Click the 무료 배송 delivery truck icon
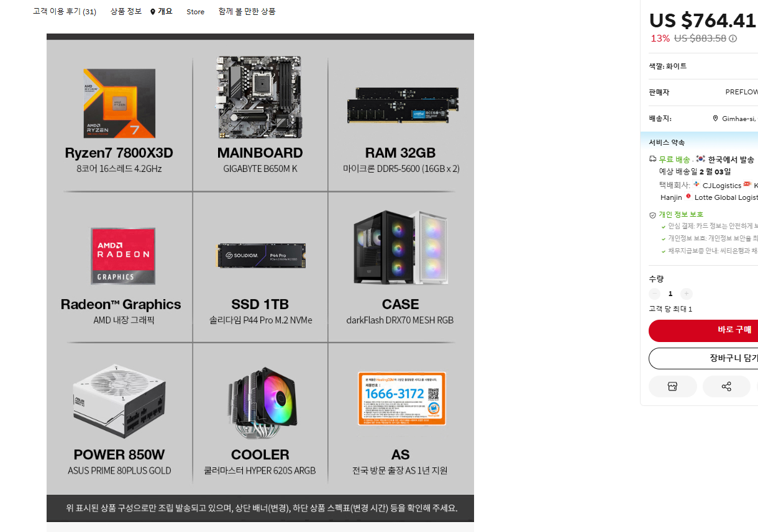Screen dimensions: 758x532 tap(652, 160)
